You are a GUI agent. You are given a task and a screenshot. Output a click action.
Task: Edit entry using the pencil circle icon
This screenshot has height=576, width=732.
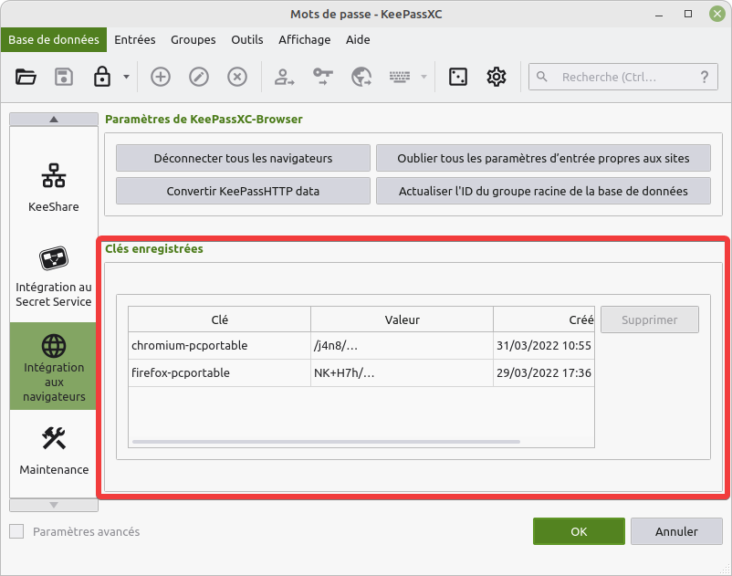(199, 77)
